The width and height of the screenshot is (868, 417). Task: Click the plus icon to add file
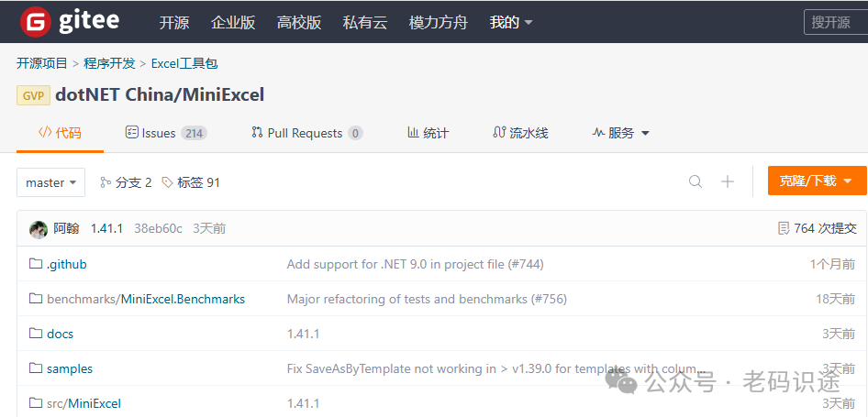(x=728, y=181)
